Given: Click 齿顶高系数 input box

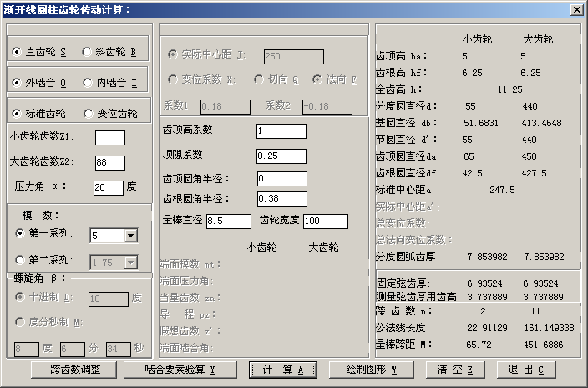Looking at the screenshot, I should click(x=281, y=131).
